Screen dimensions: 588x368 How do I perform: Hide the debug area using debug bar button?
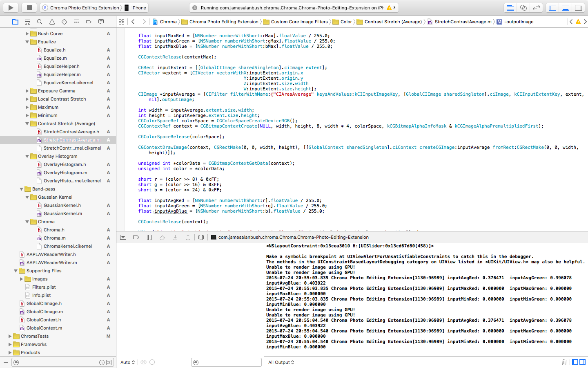click(x=123, y=237)
